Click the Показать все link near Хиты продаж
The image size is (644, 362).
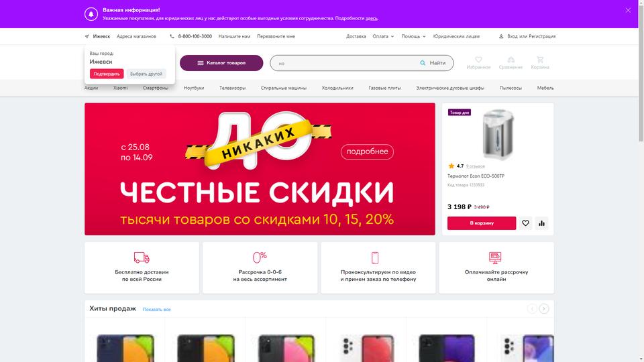pyautogui.click(x=156, y=310)
